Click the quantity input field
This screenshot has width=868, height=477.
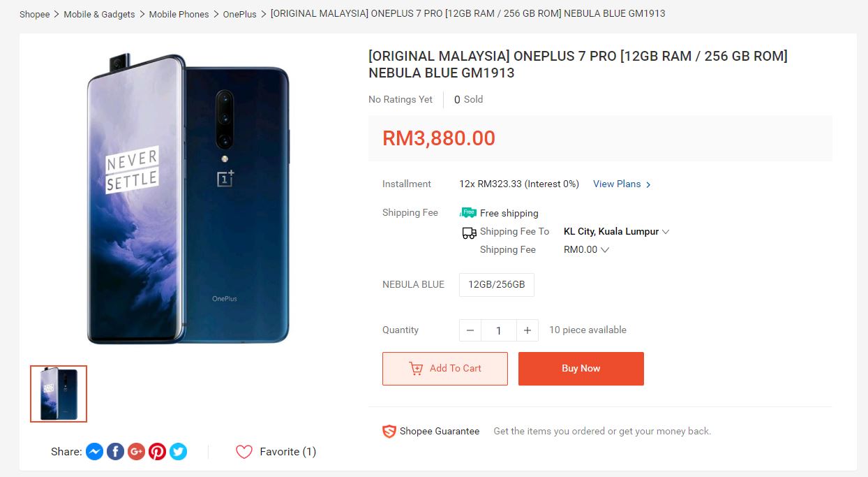[x=498, y=330]
